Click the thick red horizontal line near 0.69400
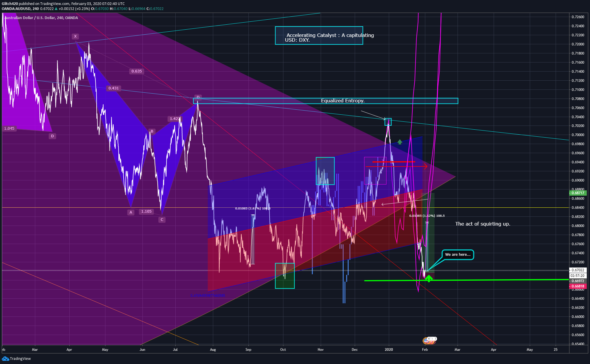Screen dimensions: 590x364 (x=394, y=162)
